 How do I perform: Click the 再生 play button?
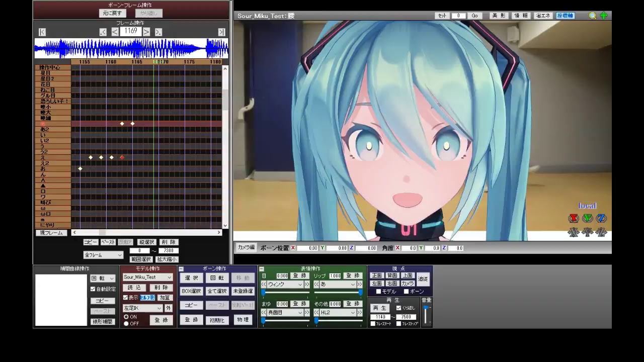coord(380,308)
